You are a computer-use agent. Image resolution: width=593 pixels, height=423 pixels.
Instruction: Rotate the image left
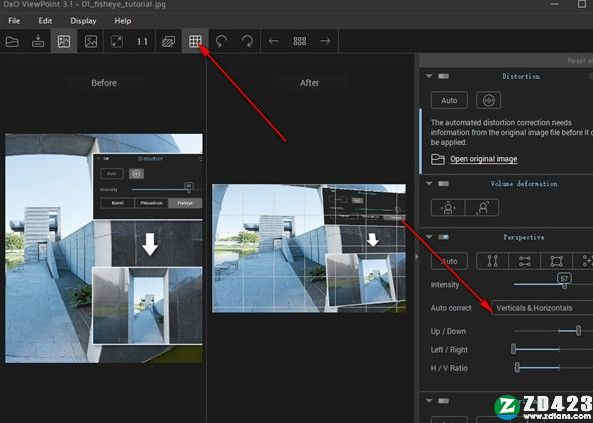(221, 41)
